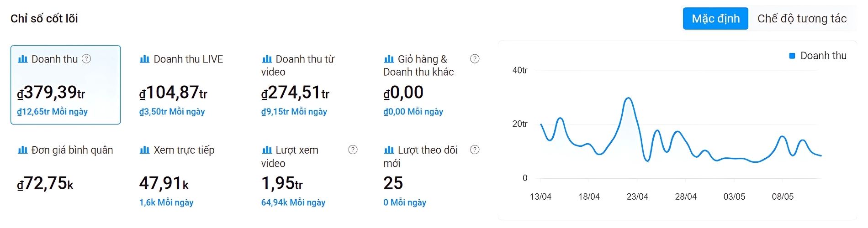Select the Doanh thu ₫379,39tr metric card
Image resolution: width=868 pixels, height=228 pixels.
point(65,85)
